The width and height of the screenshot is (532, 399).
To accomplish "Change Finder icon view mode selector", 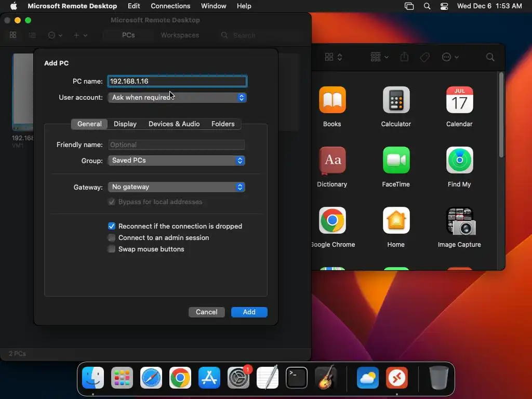I will [x=333, y=57].
